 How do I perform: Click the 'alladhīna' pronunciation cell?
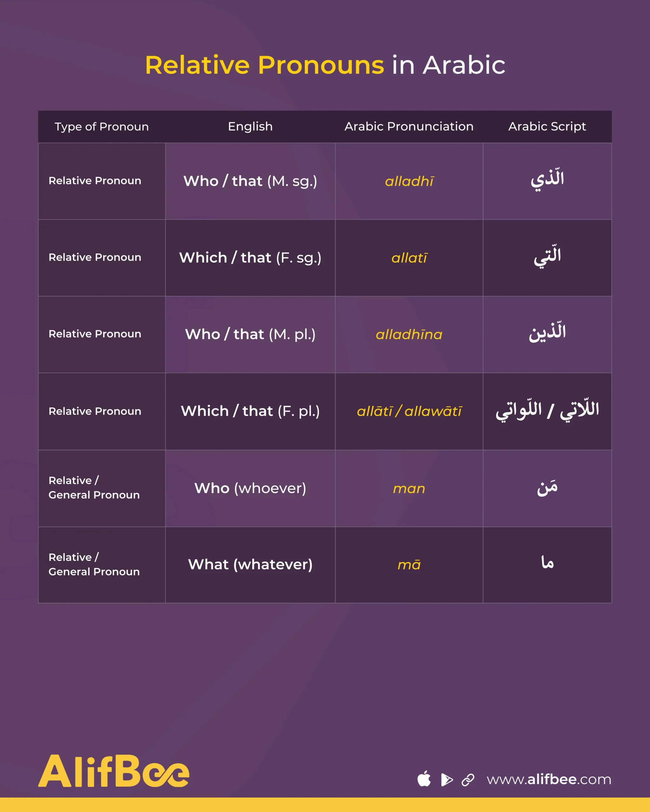pos(409,334)
